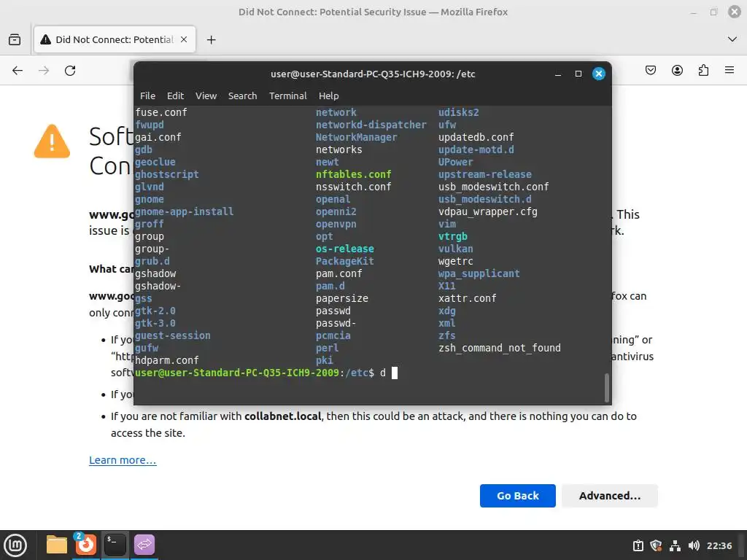Open the Terminal menu in the terminal menubar

(x=287, y=96)
